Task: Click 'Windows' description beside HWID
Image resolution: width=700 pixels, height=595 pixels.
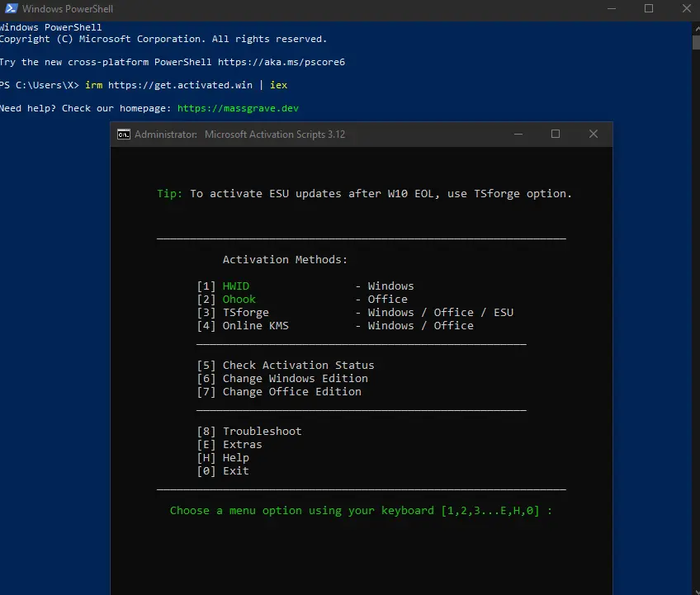Action: click(x=390, y=286)
